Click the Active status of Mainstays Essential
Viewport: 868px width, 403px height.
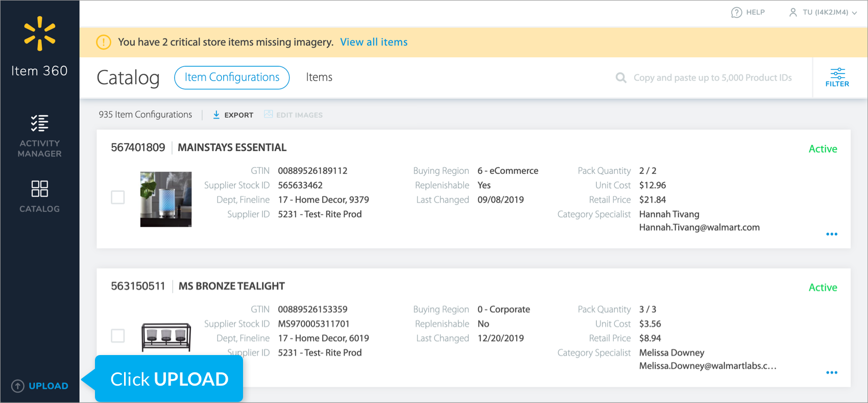click(823, 149)
